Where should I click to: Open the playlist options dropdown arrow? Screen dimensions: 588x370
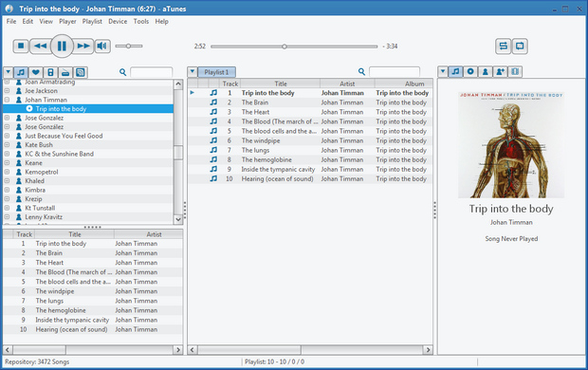click(x=193, y=72)
